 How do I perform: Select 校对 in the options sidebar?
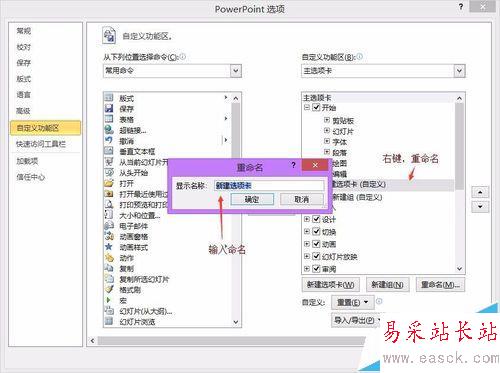(24, 47)
